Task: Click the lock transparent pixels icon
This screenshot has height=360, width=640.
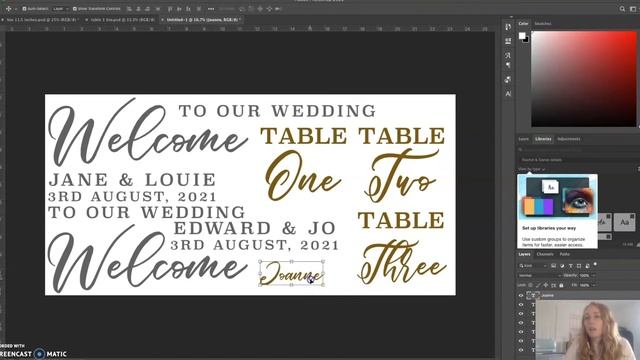Action: tap(531, 285)
